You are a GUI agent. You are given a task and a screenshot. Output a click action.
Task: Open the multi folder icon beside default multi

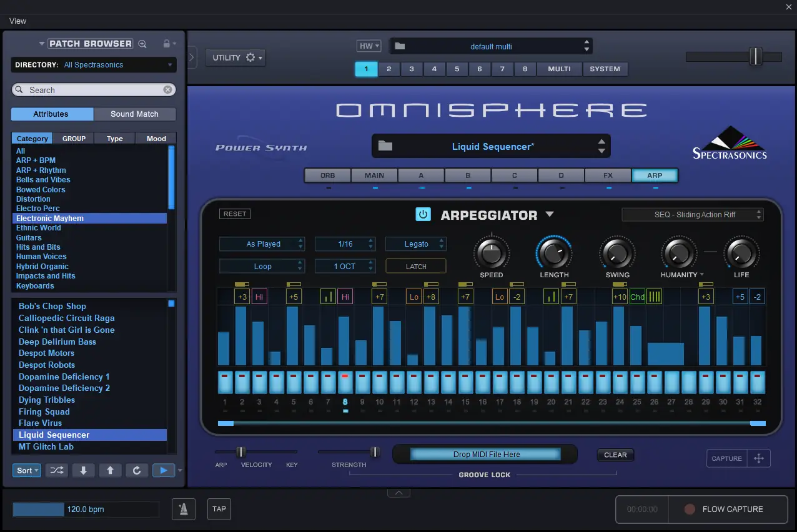click(x=400, y=46)
